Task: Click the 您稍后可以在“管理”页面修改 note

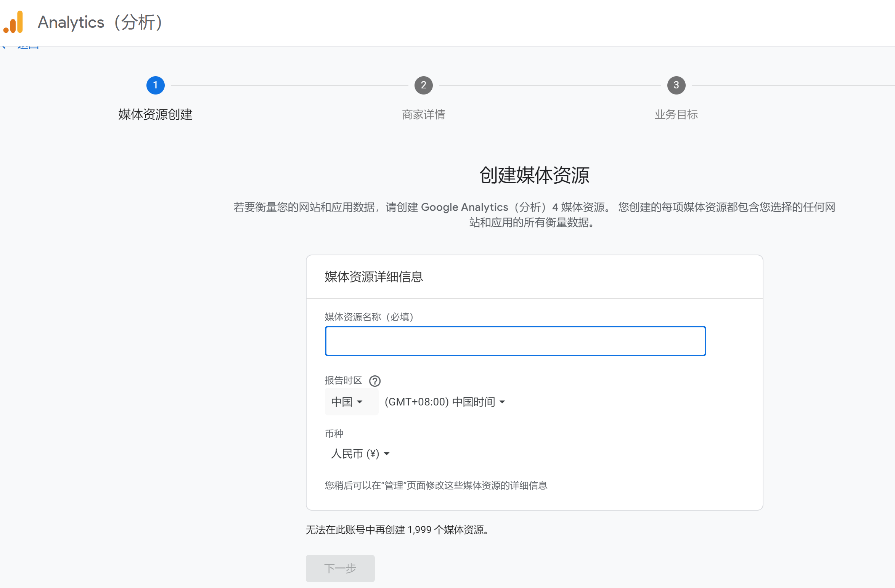Action: pyautogui.click(x=436, y=485)
